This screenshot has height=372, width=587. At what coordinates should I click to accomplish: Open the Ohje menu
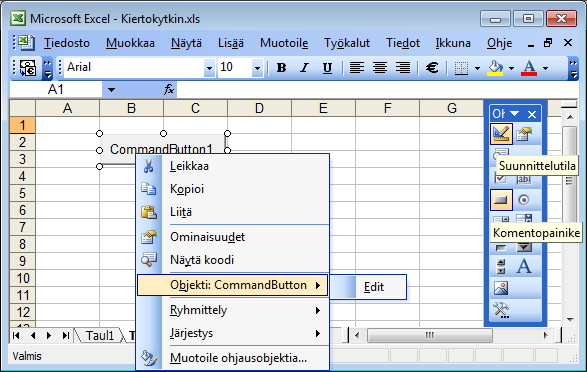[499, 43]
